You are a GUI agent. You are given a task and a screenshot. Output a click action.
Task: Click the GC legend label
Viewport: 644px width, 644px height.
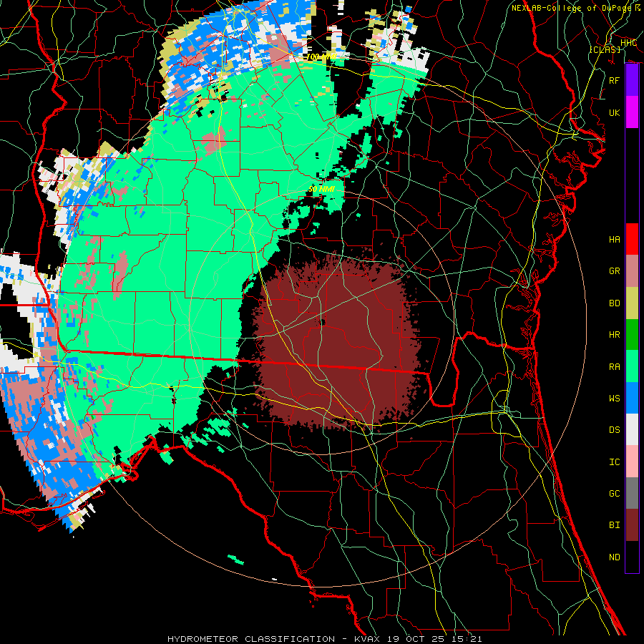pos(615,494)
